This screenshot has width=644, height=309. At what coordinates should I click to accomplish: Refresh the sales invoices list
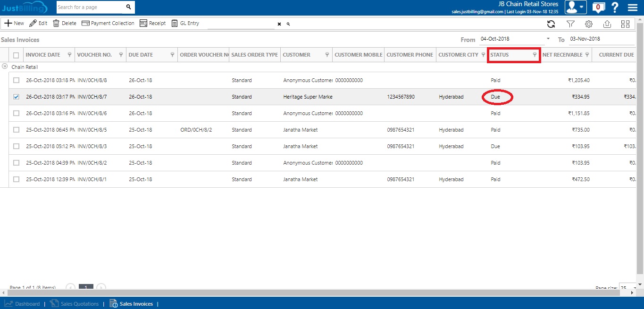(551, 24)
